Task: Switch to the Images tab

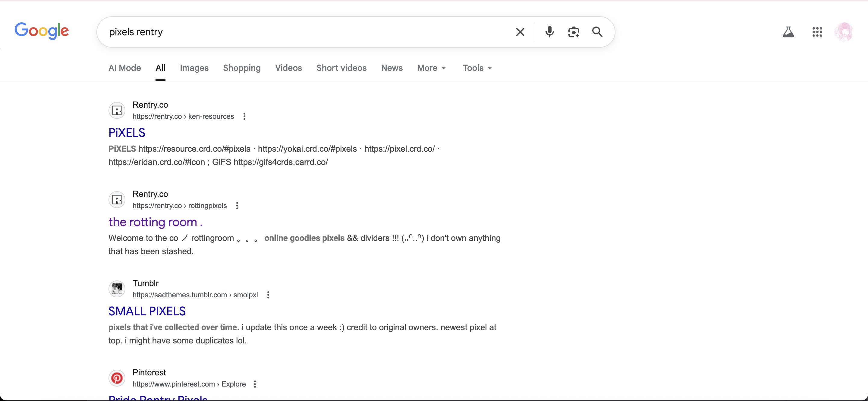Action: pos(194,68)
